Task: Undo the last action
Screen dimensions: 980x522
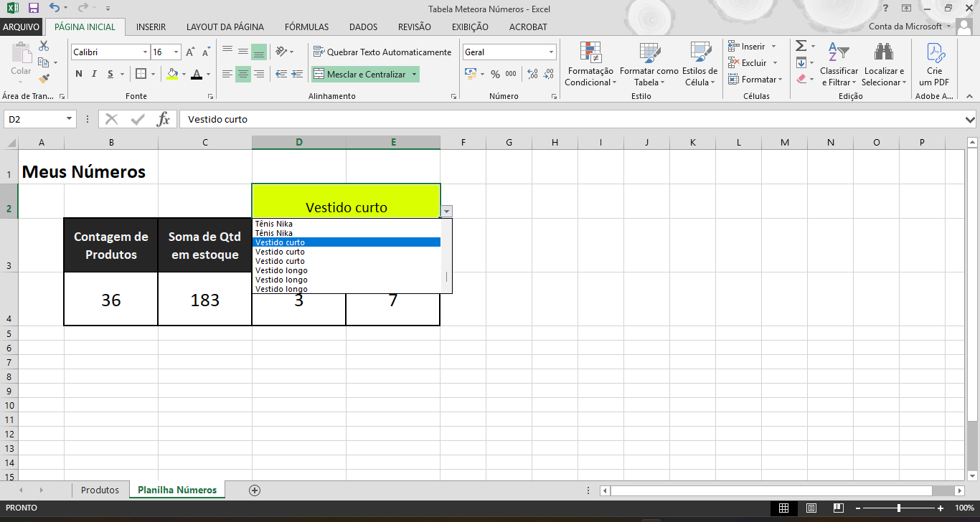Action: 55,9
